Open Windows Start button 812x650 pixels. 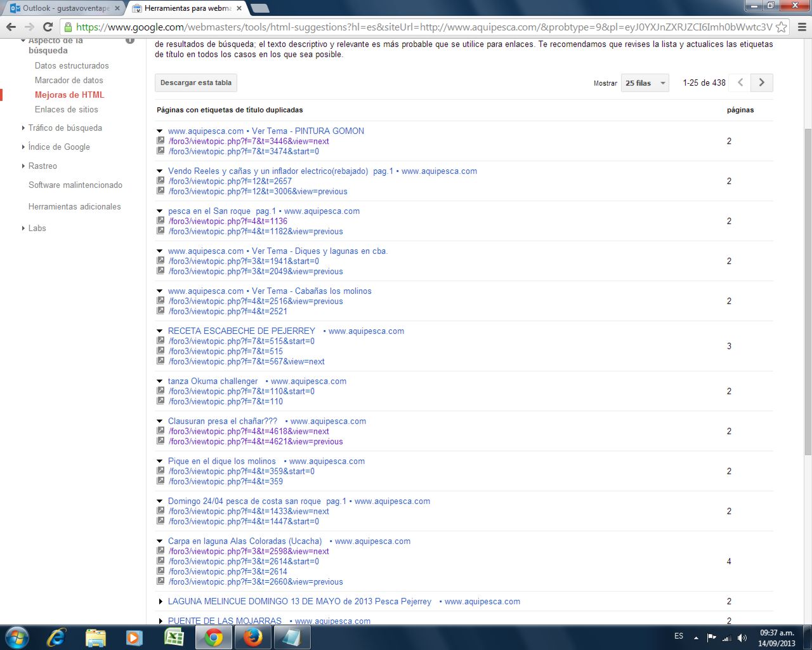16,637
